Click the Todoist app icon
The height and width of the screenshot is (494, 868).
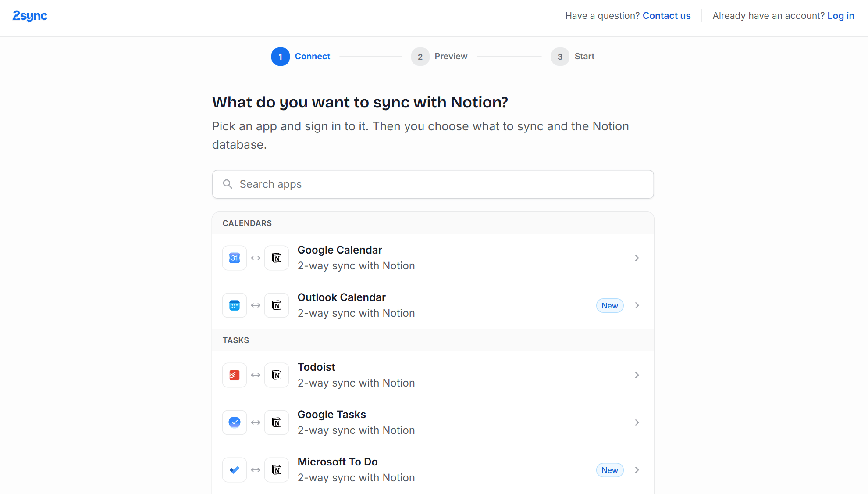(x=235, y=375)
